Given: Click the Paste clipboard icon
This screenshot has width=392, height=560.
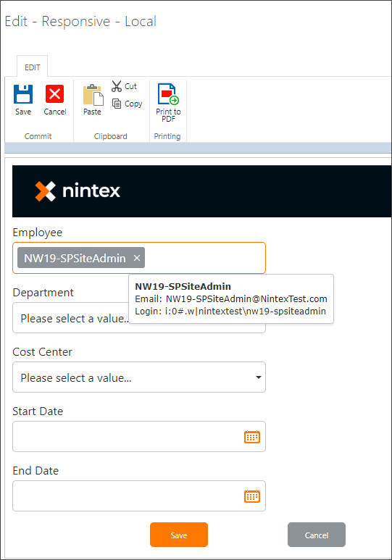Looking at the screenshot, I should 93,95.
